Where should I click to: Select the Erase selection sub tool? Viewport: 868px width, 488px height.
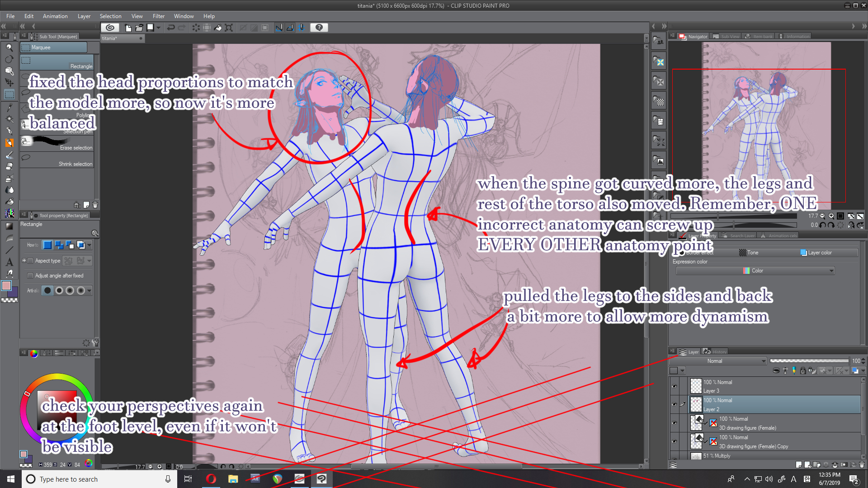[x=57, y=143]
